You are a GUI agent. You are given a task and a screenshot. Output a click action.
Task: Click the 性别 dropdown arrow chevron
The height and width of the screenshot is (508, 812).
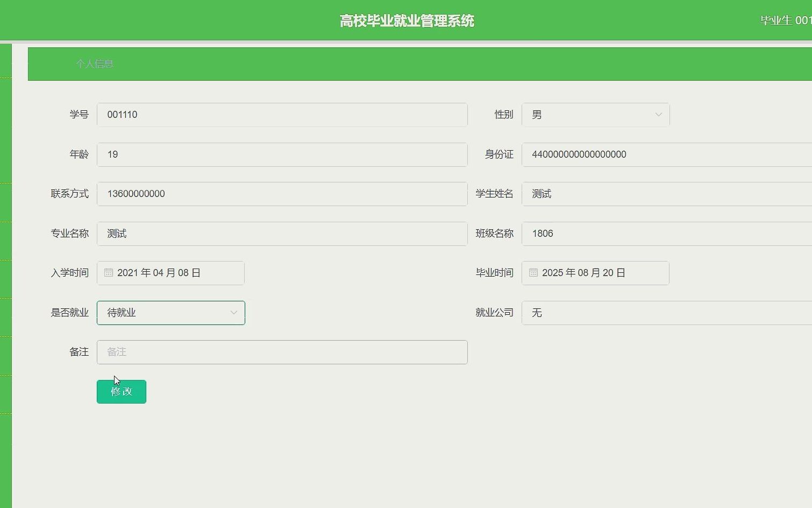(658, 115)
